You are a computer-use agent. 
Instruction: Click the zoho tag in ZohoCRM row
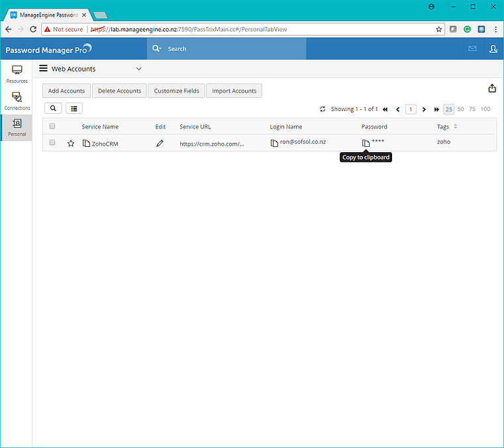[x=444, y=142]
